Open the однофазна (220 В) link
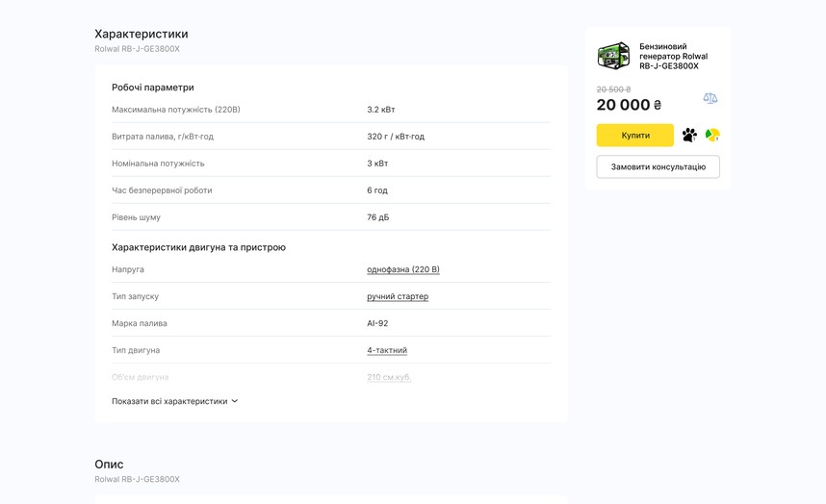The width and height of the screenshot is (826, 504). pyautogui.click(x=403, y=269)
